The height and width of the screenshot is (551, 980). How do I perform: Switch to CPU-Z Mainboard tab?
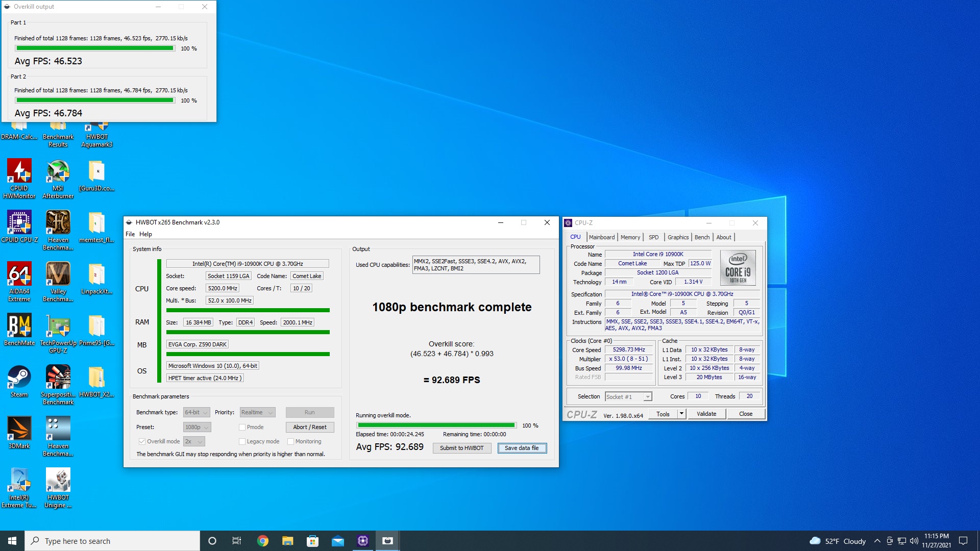(602, 237)
